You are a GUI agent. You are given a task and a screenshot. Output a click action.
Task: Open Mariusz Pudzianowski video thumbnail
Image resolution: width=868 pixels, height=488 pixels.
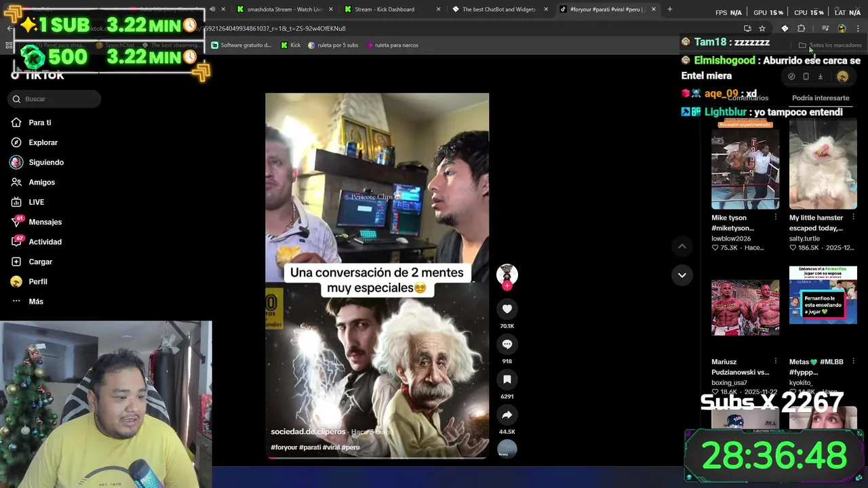[x=745, y=307]
